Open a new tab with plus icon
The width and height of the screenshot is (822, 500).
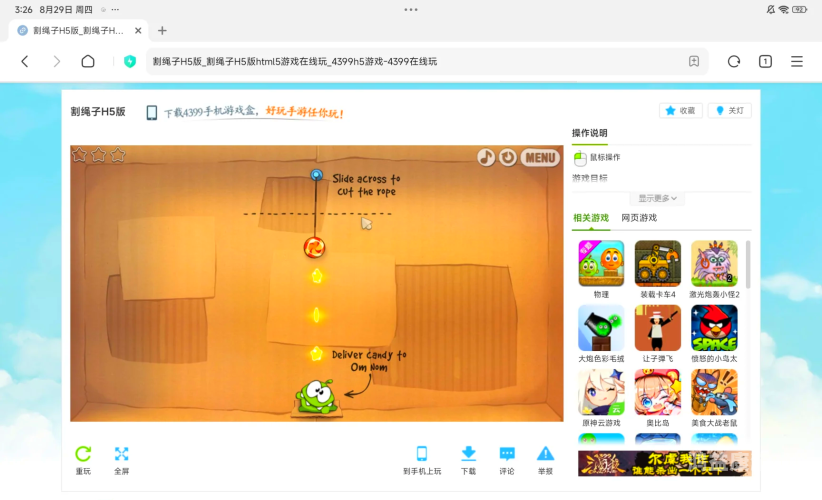pos(162,30)
